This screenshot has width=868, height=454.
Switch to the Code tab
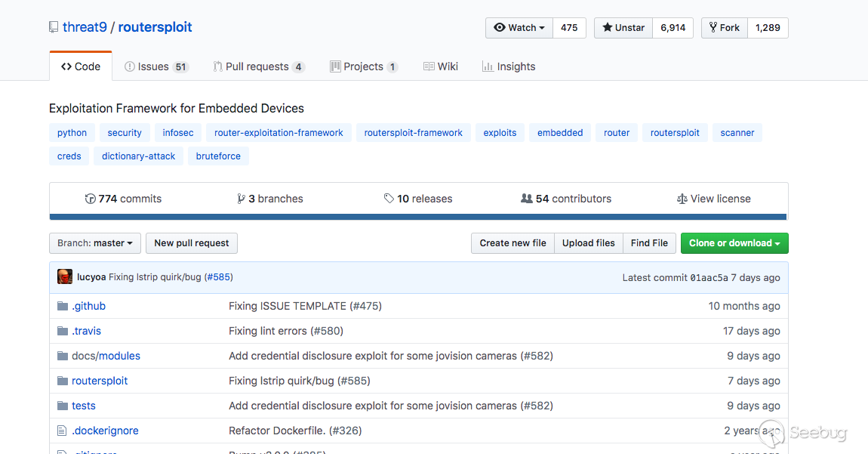[81, 66]
